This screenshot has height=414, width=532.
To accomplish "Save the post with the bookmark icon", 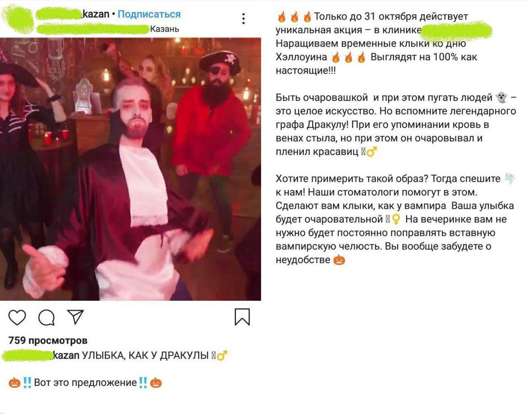I will click(x=242, y=317).
